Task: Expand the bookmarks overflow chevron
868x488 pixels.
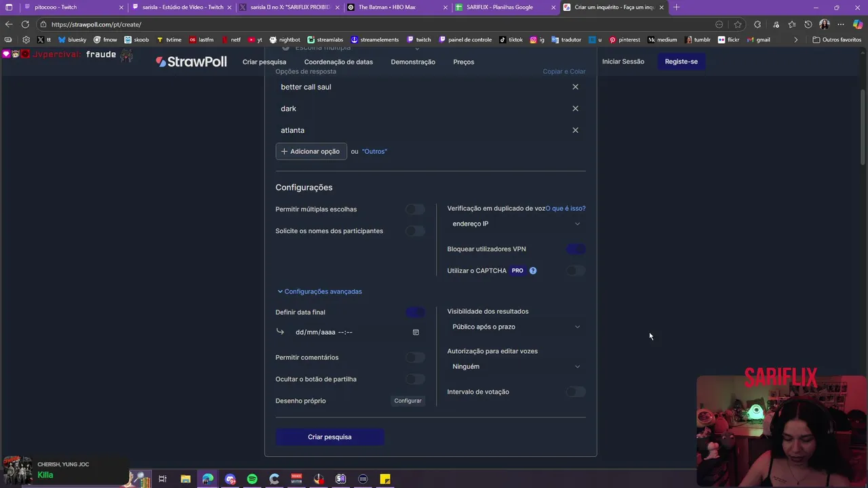Action: (x=795, y=40)
